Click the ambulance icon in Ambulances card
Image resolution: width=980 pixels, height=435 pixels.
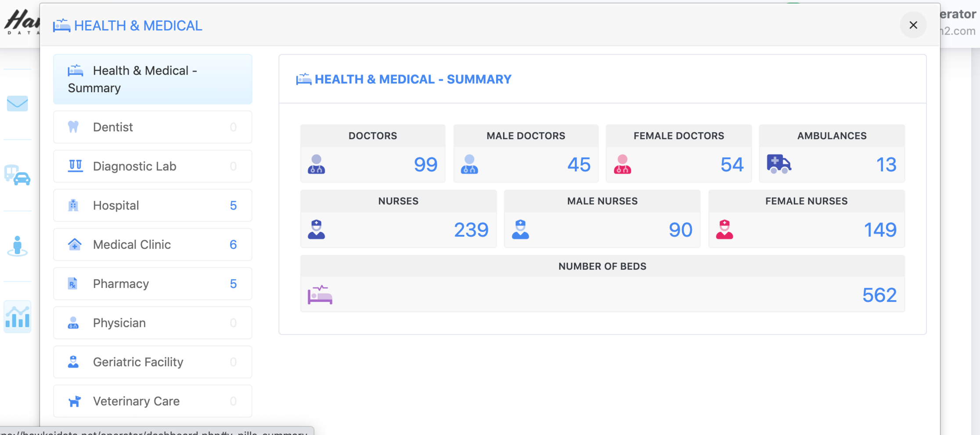click(x=779, y=164)
